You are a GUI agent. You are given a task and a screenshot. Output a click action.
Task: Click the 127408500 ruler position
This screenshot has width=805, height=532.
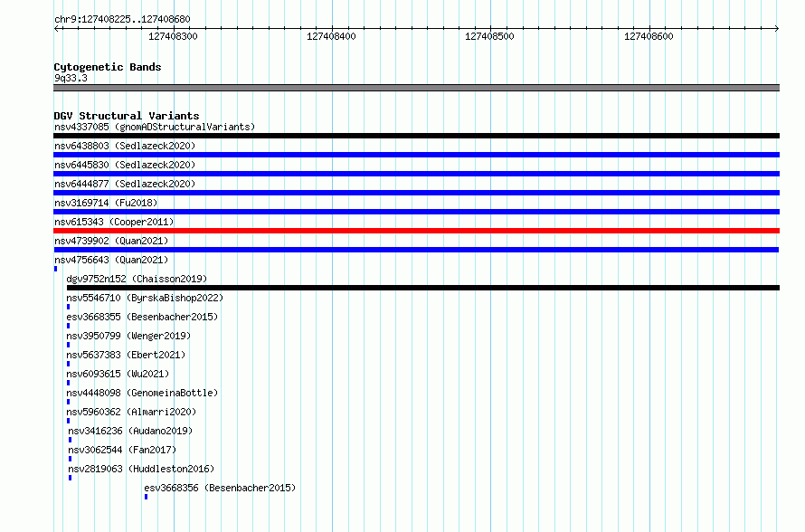tap(489, 36)
